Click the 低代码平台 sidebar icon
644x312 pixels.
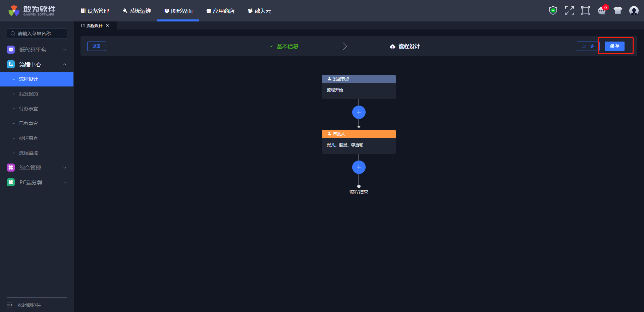[x=11, y=50]
